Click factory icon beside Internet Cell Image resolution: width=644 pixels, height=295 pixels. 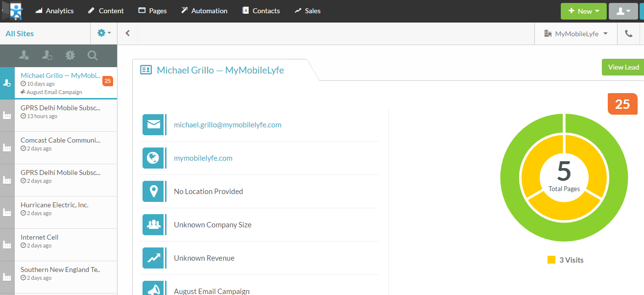(7, 245)
